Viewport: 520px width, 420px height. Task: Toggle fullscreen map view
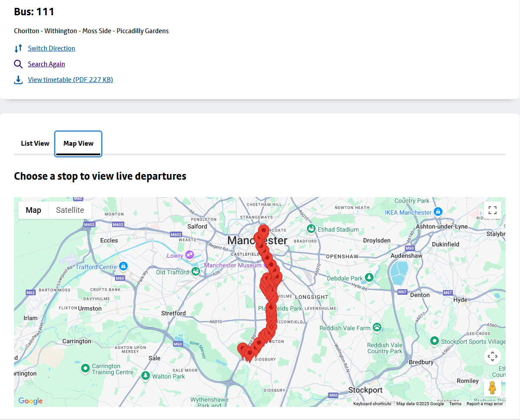pyautogui.click(x=493, y=210)
